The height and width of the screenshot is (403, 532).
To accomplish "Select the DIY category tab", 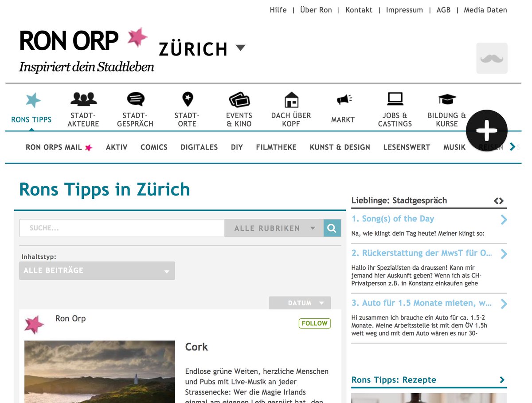I will [237, 147].
